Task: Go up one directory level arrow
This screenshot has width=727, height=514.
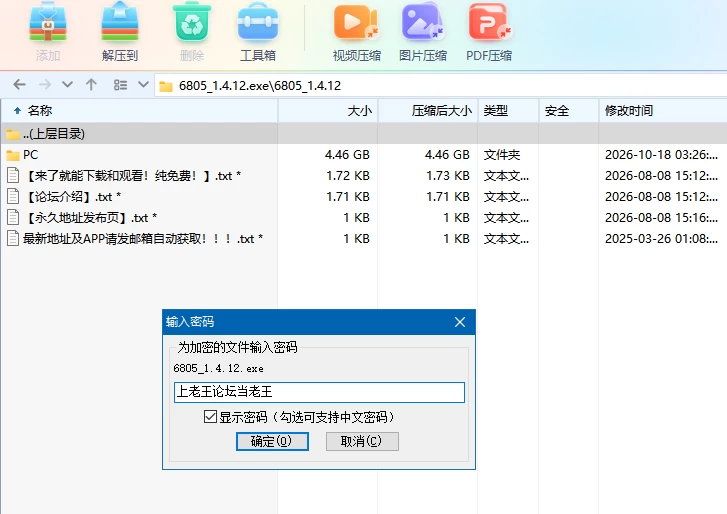Action: click(x=91, y=85)
